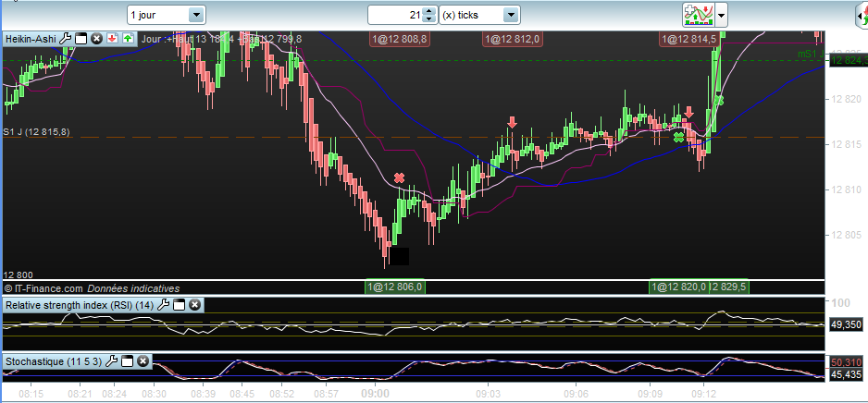
Task: Close the Stochastique indicator panel
Action: pos(143,361)
